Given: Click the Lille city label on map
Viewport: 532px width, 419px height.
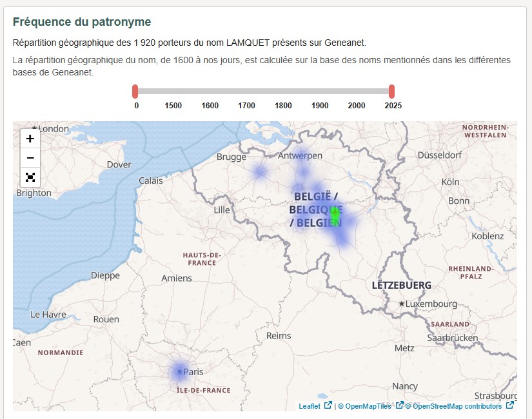Looking at the screenshot, I should click(x=221, y=210).
